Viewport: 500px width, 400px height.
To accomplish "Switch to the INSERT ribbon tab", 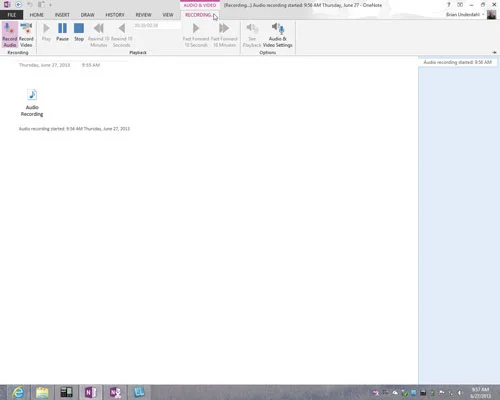I will (62, 15).
